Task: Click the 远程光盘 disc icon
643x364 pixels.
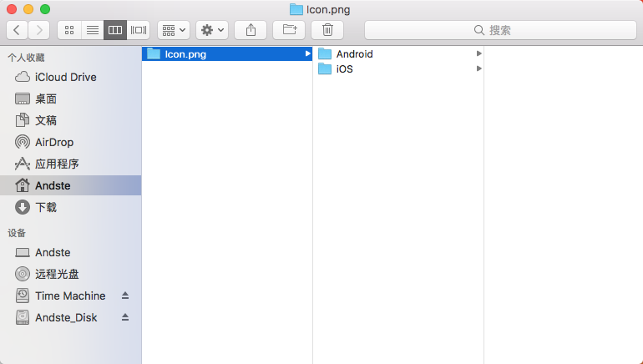Action: [23, 274]
